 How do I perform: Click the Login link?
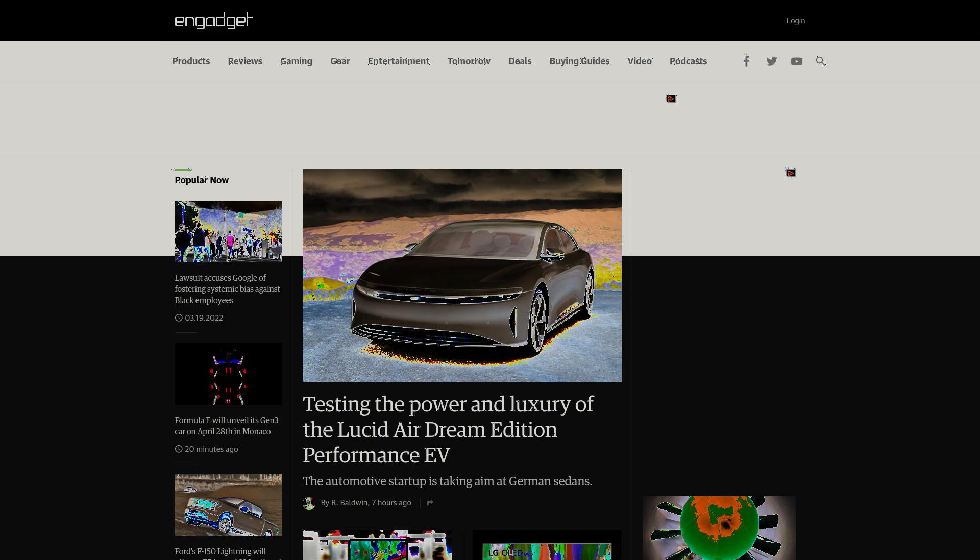(795, 21)
